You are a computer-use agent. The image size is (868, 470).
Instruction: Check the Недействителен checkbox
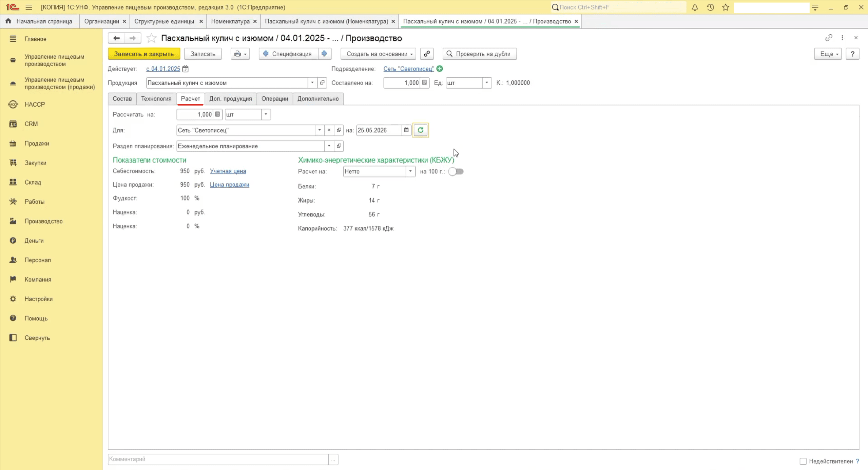(803, 461)
